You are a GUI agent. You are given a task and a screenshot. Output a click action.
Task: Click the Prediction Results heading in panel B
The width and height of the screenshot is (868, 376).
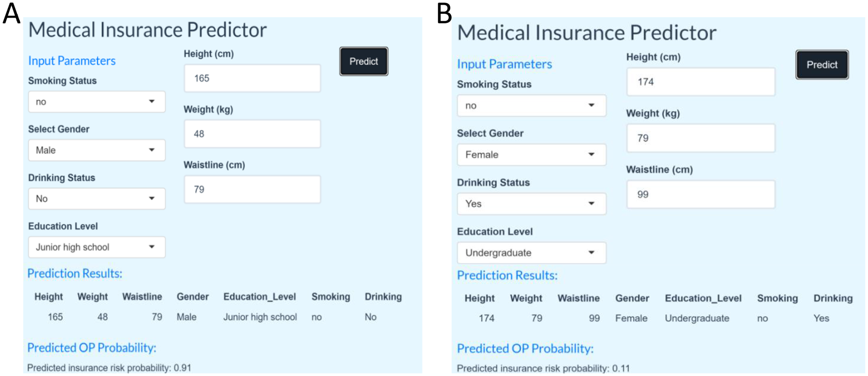pyautogui.click(x=507, y=275)
